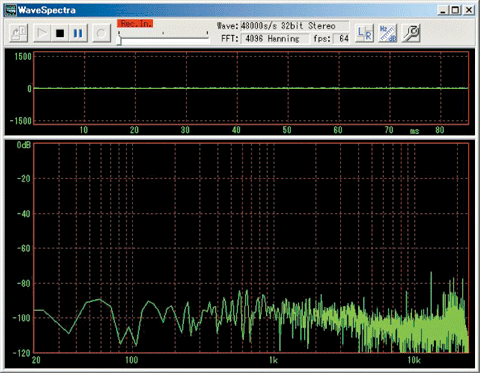480x373 pixels.
Task: Stop recording with the Stop button
Action: pos(60,33)
